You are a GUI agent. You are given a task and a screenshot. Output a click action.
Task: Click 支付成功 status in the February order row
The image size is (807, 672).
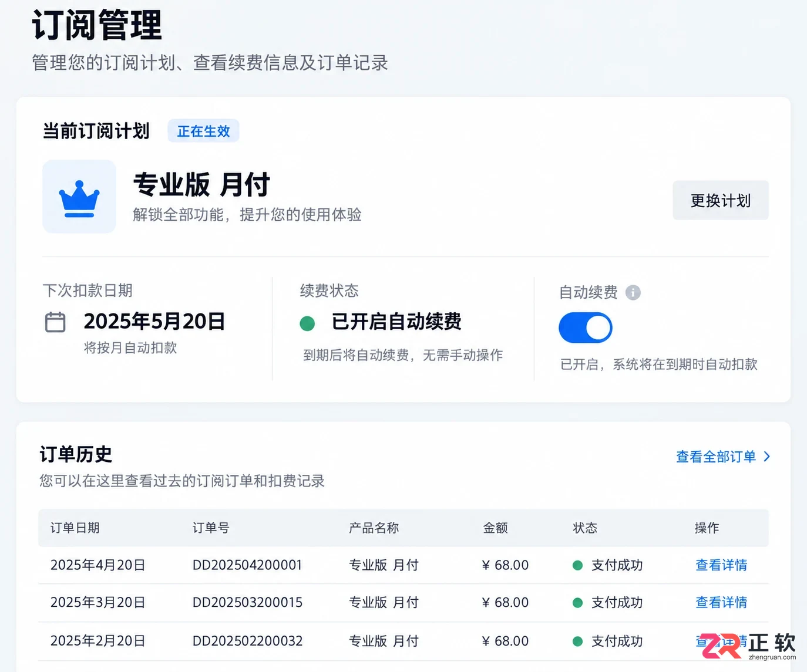pos(617,641)
